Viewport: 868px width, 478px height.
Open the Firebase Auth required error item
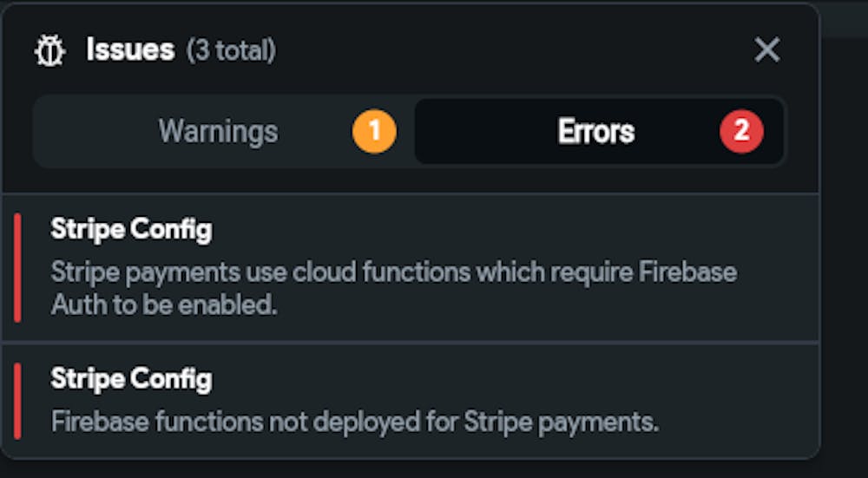click(x=411, y=267)
